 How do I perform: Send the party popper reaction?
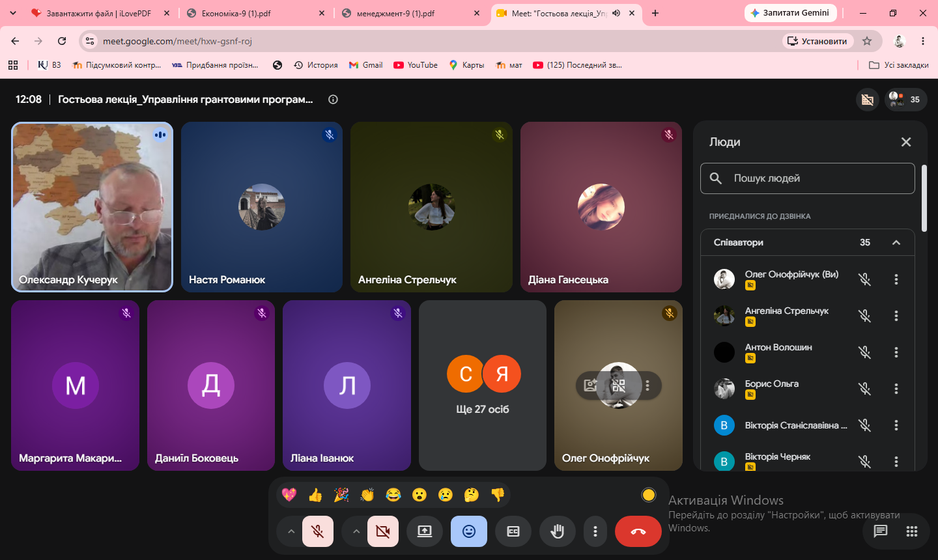coord(341,495)
